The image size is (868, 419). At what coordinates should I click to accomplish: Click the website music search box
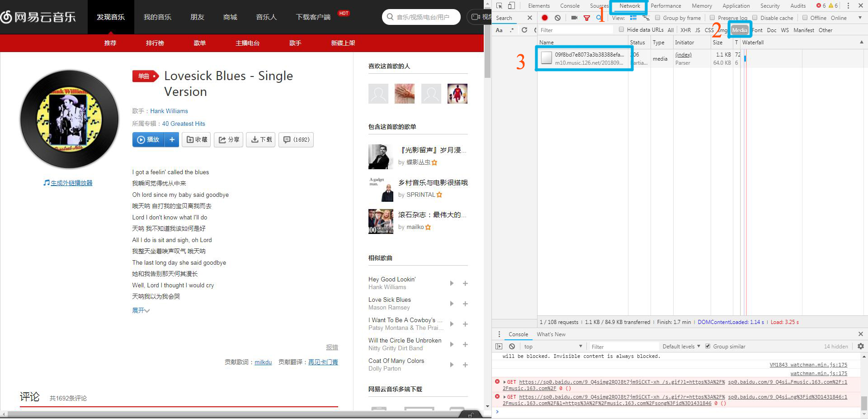coord(421,17)
